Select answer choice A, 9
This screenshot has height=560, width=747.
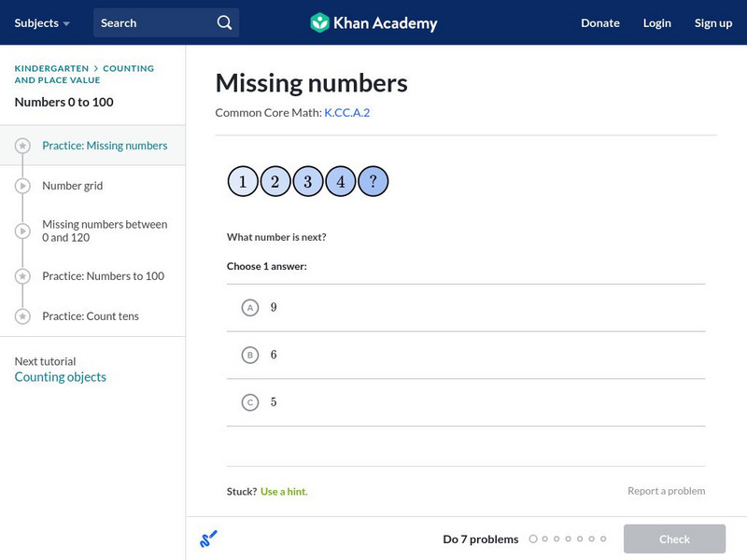tap(249, 307)
